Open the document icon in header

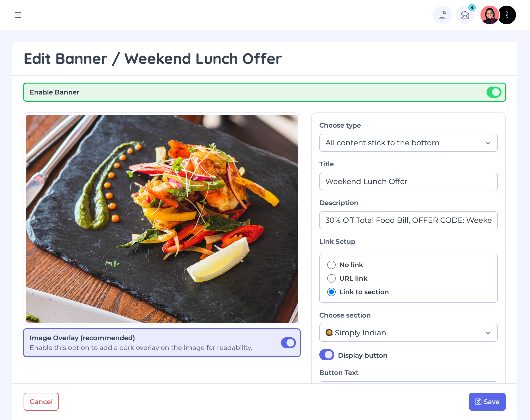pos(442,15)
